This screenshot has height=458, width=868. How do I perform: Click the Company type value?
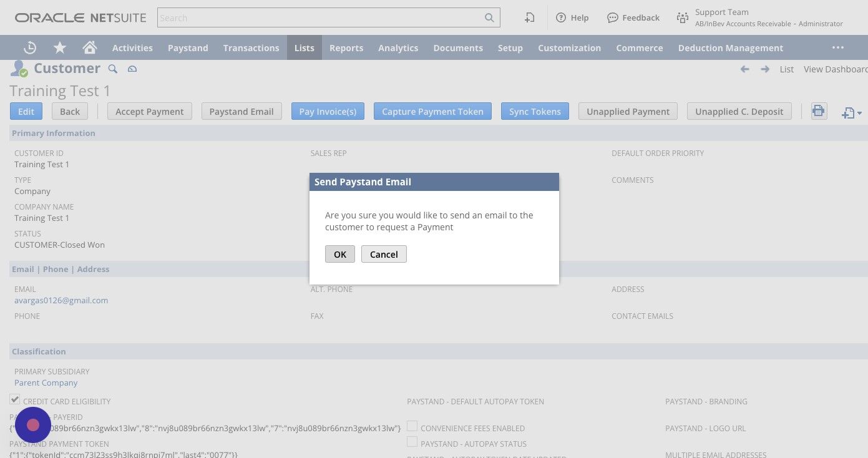point(32,191)
